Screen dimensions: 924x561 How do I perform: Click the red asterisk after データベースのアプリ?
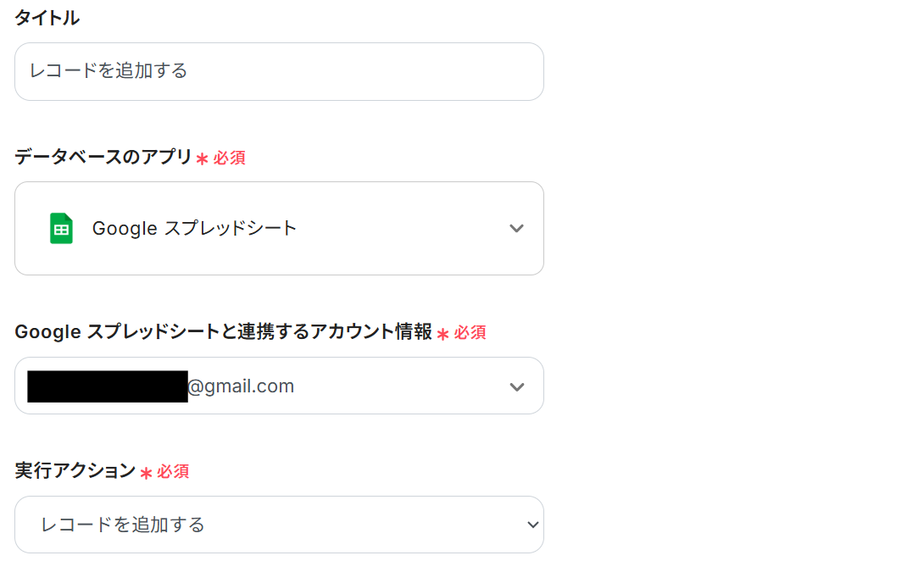(x=202, y=158)
